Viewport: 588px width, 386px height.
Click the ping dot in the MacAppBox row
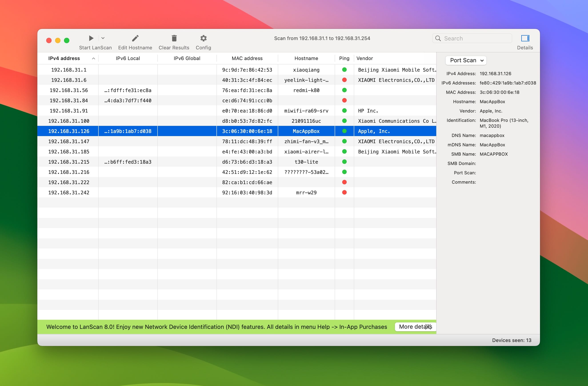click(x=344, y=131)
